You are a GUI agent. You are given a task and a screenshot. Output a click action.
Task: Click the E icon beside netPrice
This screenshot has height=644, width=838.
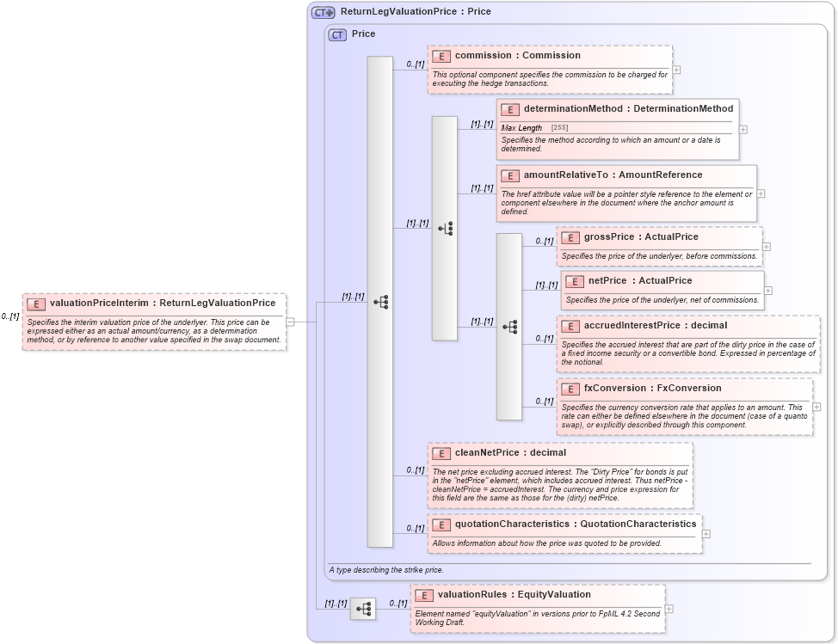point(575,281)
